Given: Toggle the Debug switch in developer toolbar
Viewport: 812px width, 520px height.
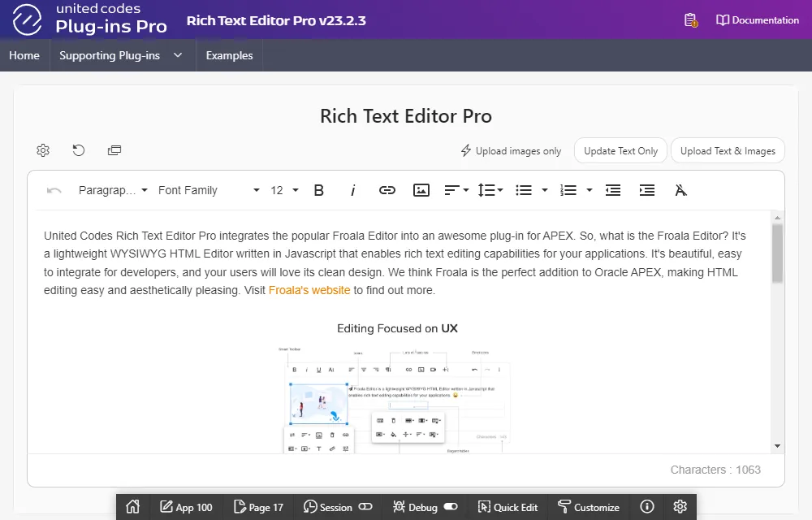Looking at the screenshot, I should (451, 507).
